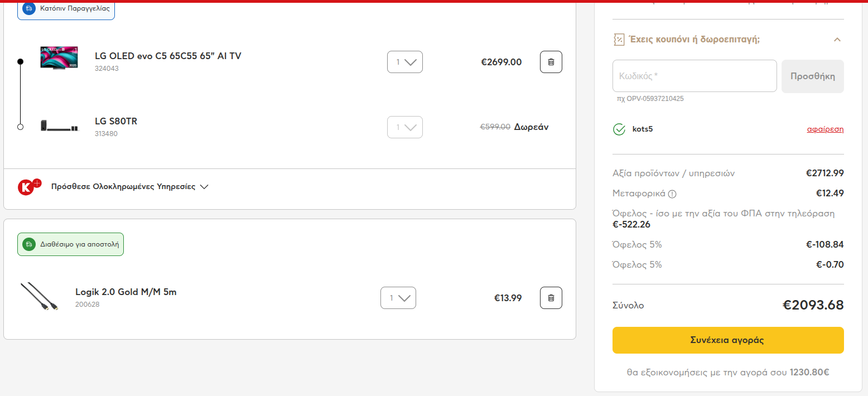868x396 pixels.
Task: Open quantity dropdown for Logik cable
Action: [x=398, y=298]
